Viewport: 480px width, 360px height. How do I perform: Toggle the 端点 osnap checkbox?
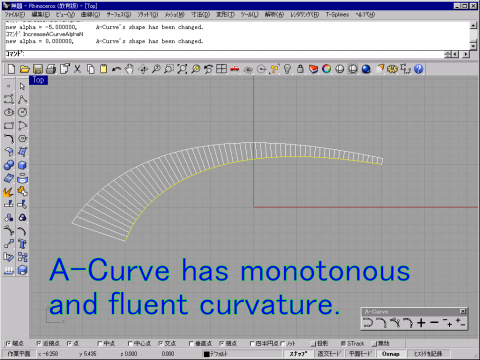[8, 343]
